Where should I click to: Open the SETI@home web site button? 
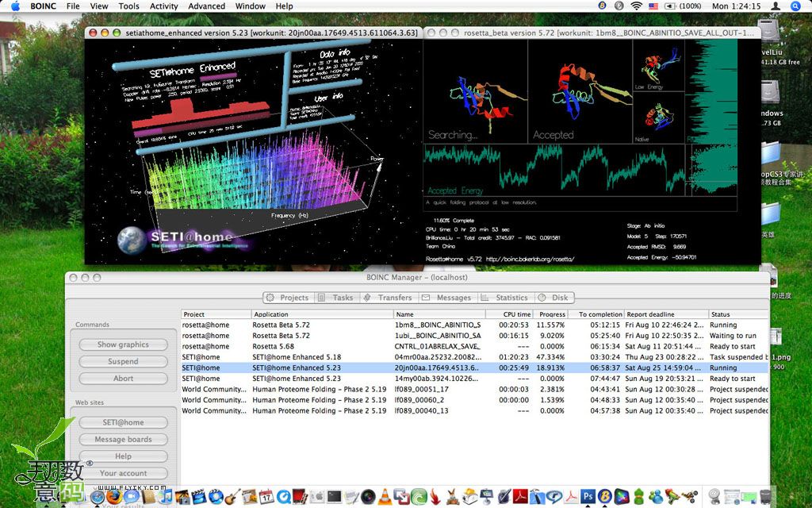(123, 422)
